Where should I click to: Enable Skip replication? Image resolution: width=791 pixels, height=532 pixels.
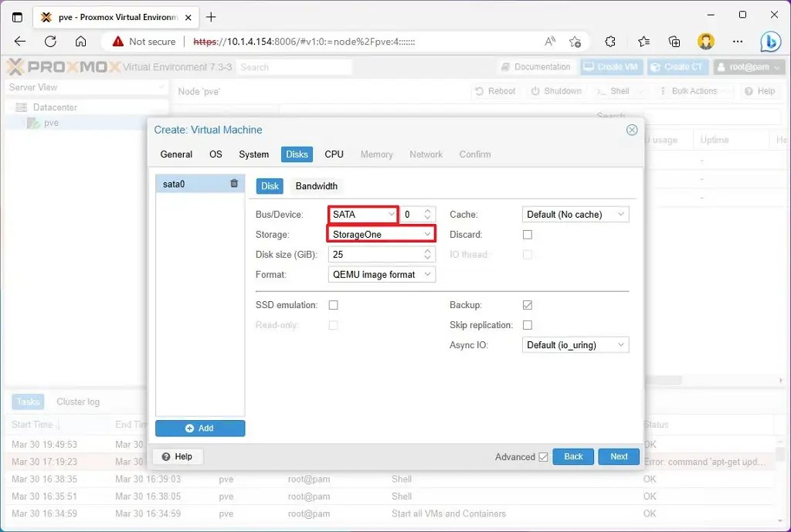(x=527, y=325)
